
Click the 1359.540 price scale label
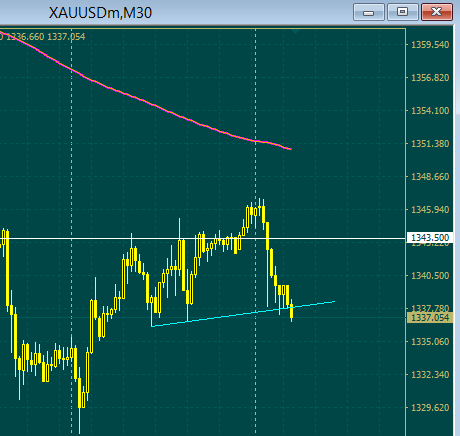(430, 45)
